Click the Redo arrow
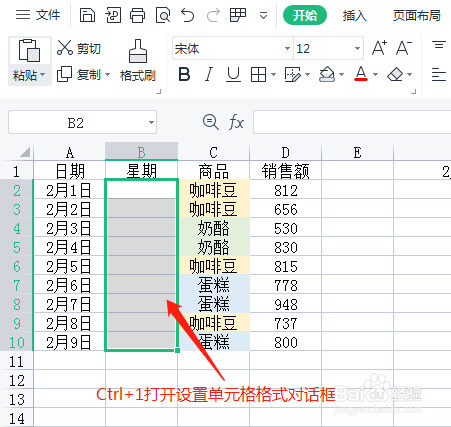Screen dimensions: 451x427 click(213, 15)
